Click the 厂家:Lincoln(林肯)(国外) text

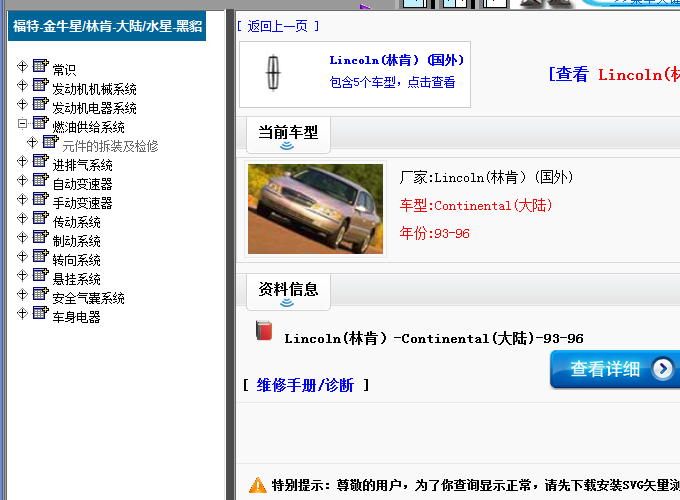coord(486,177)
